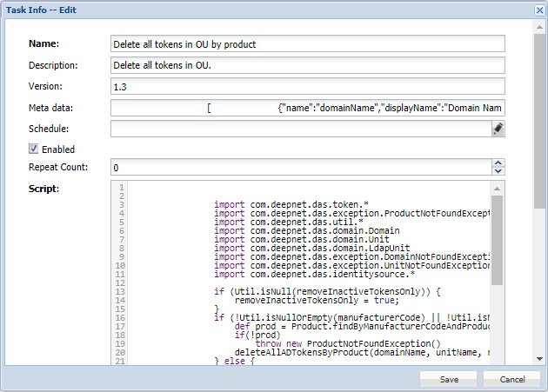Click into the Name text field
The height and width of the screenshot is (392, 548).
[x=307, y=43]
